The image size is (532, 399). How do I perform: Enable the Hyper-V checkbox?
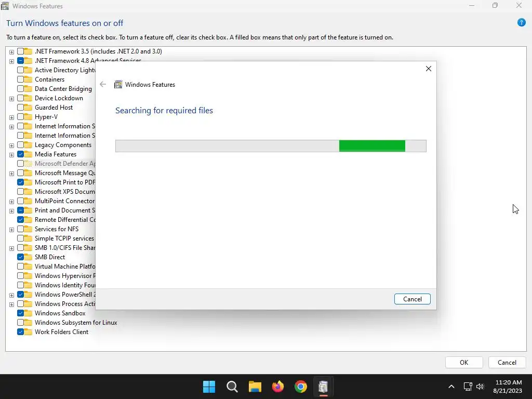click(x=20, y=117)
